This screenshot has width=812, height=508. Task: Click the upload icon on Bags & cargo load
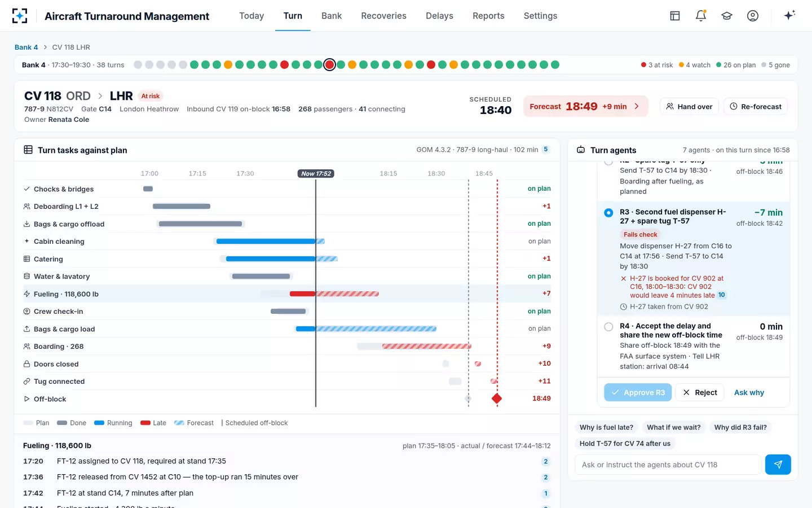[x=27, y=329]
